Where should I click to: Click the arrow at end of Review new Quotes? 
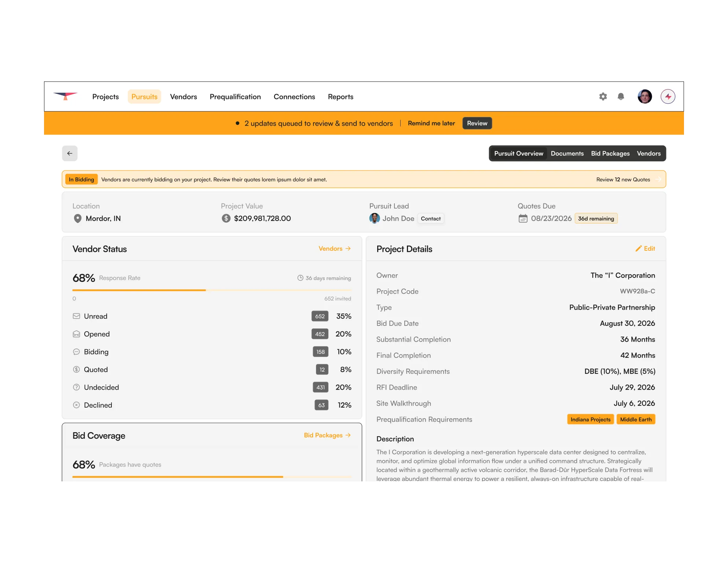click(x=658, y=179)
